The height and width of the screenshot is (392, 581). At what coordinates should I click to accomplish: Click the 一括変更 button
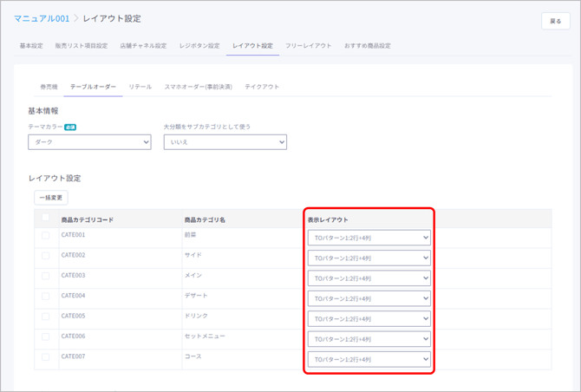click(50, 198)
